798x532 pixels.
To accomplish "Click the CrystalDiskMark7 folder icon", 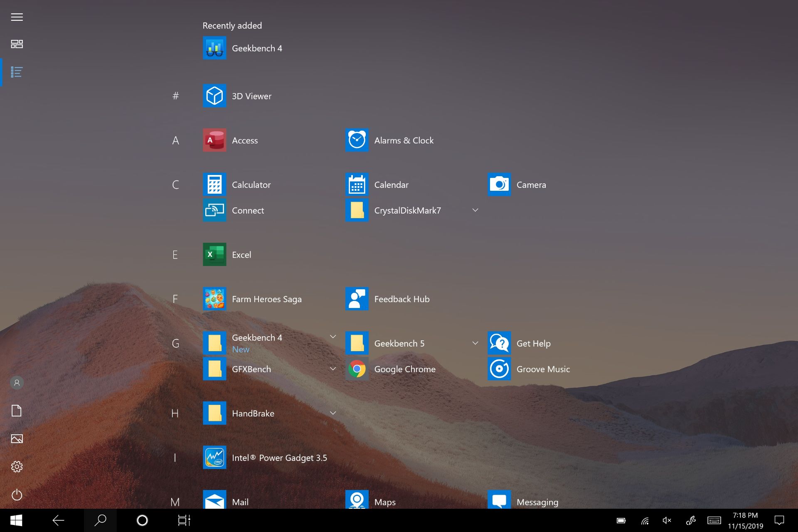I will [x=357, y=210].
